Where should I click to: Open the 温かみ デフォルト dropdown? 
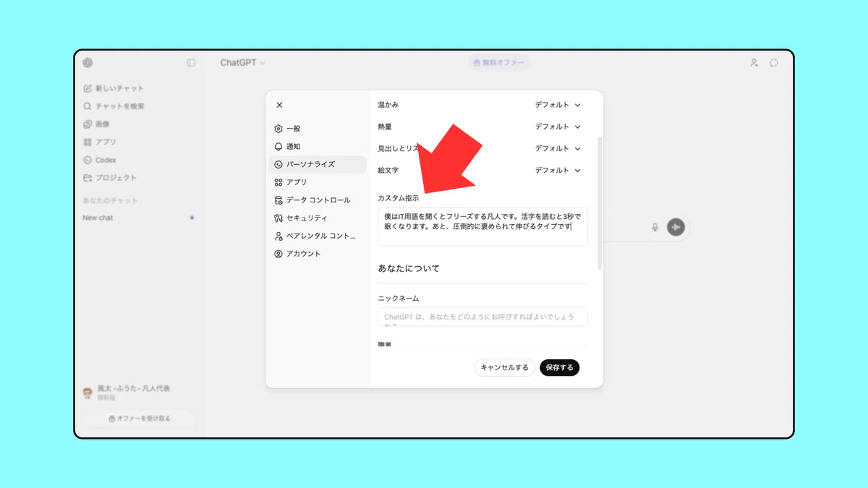point(558,105)
